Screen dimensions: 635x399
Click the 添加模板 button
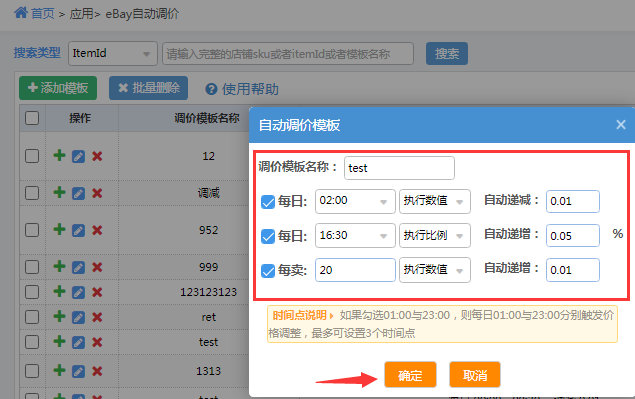(x=58, y=88)
